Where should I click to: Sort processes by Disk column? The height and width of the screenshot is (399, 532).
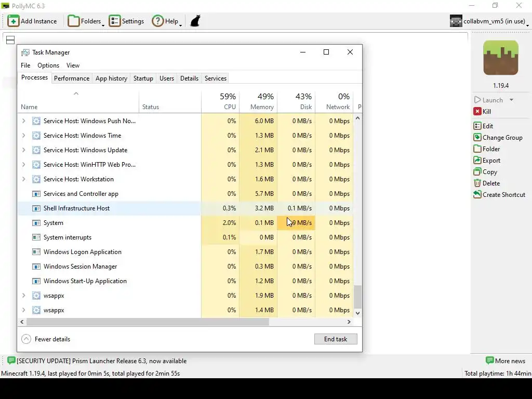pyautogui.click(x=296, y=101)
